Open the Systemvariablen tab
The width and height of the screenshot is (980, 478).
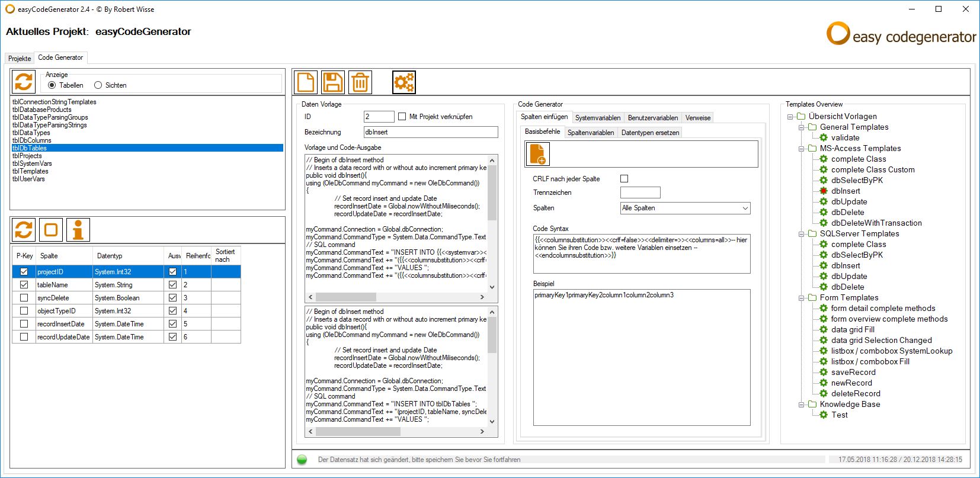[x=598, y=118]
